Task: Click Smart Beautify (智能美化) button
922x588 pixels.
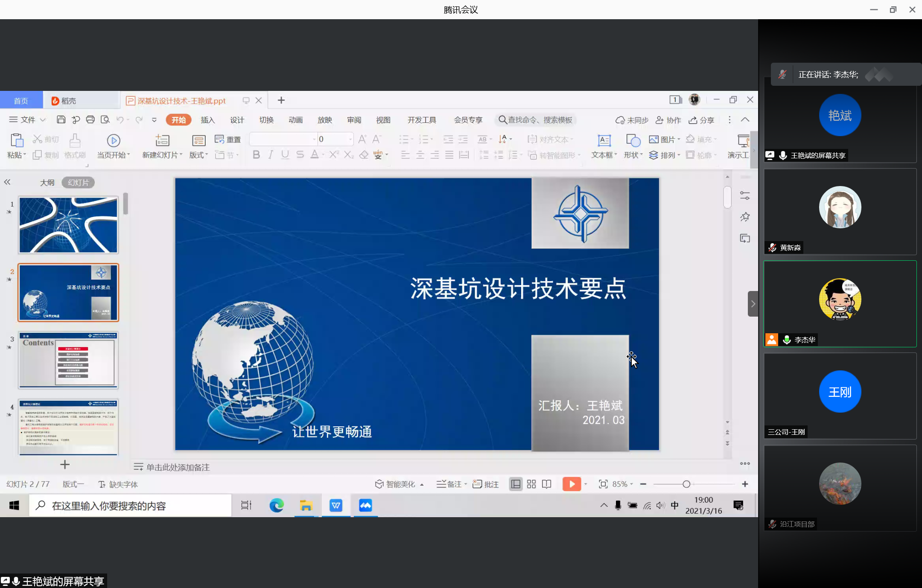Action: [x=396, y=484]
